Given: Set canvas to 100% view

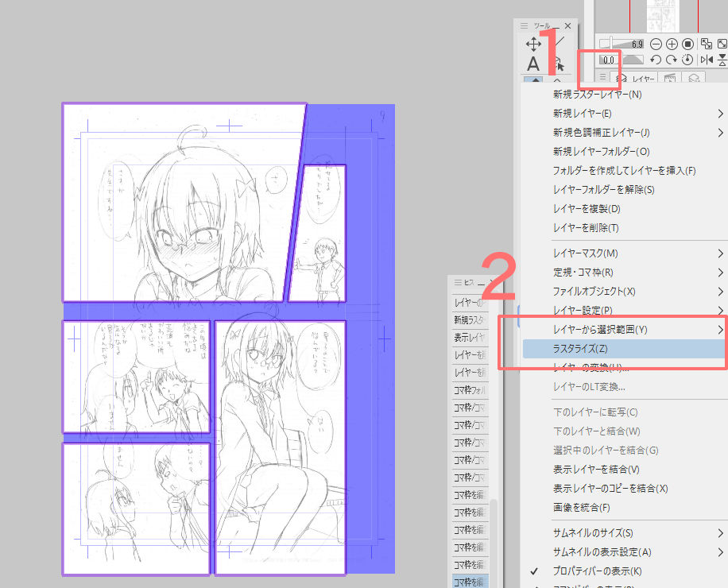Looking at the screenshot, I should coord(688,44).
